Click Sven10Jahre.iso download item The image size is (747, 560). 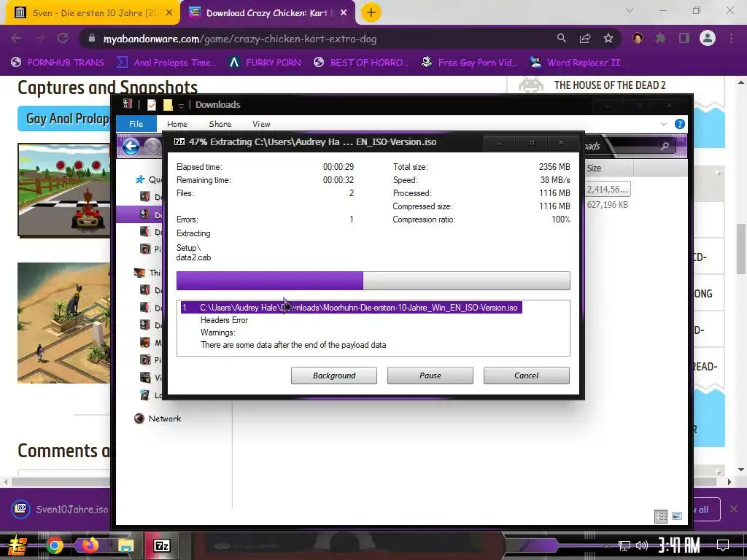click(x=61, y=509)
